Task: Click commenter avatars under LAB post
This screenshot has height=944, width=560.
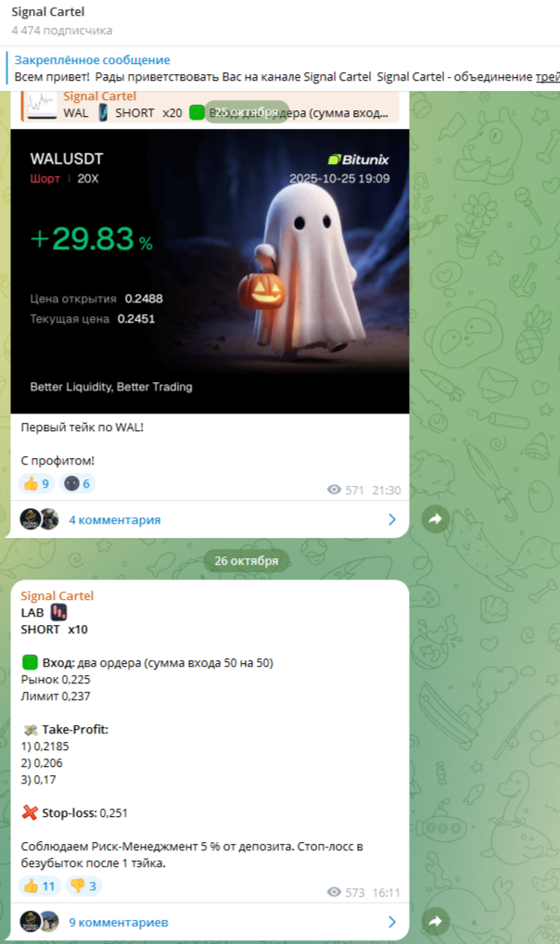Action: coord(39,921)
